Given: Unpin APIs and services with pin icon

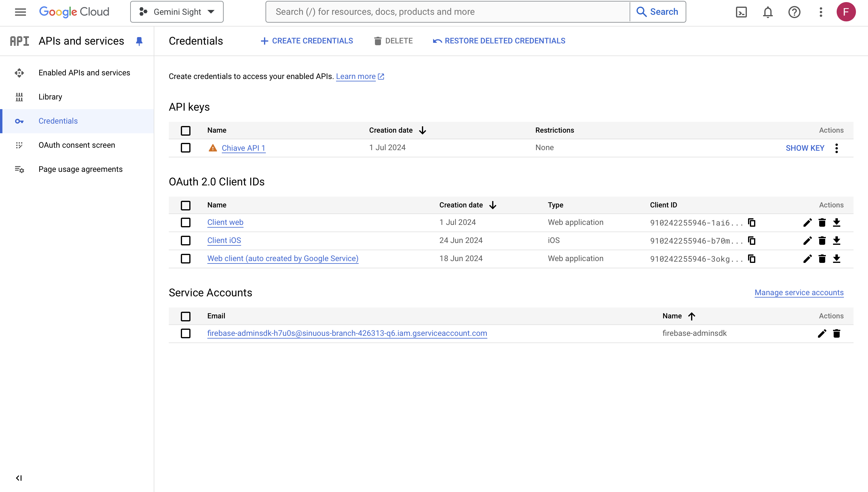Looking at the screenshot, I should (139, 41).
